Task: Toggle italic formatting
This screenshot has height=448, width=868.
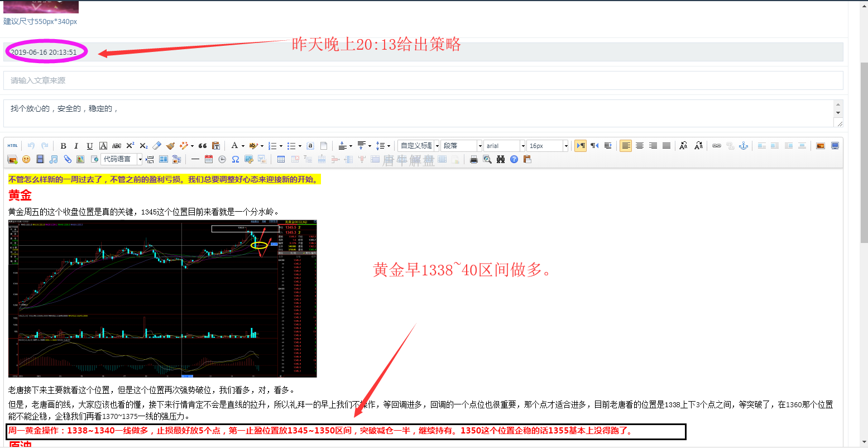Action: (76, 146)
